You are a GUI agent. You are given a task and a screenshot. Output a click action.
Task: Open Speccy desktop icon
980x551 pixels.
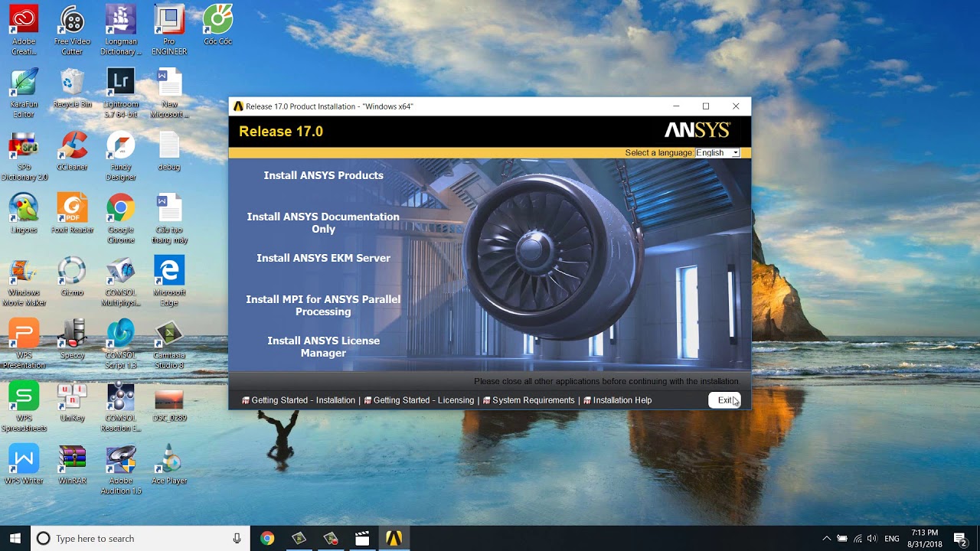[x=72, y=339]
